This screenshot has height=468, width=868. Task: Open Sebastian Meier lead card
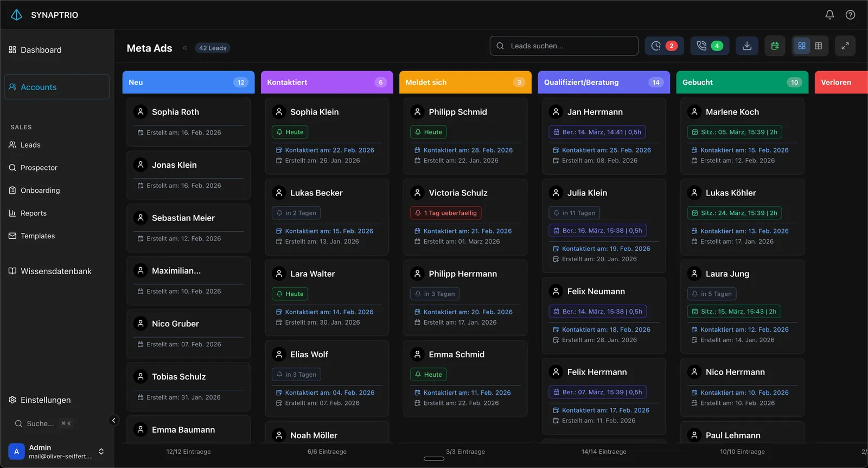188,228
